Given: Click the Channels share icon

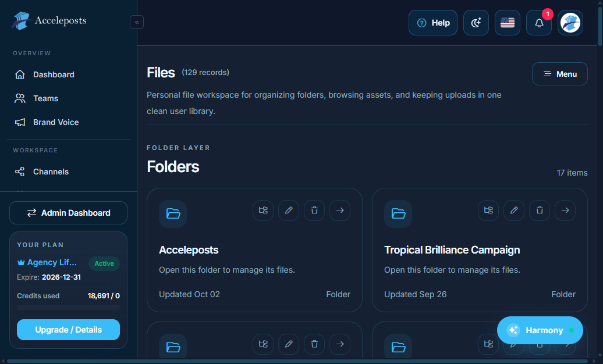Looking at the screenshot, I should point(20,172).
